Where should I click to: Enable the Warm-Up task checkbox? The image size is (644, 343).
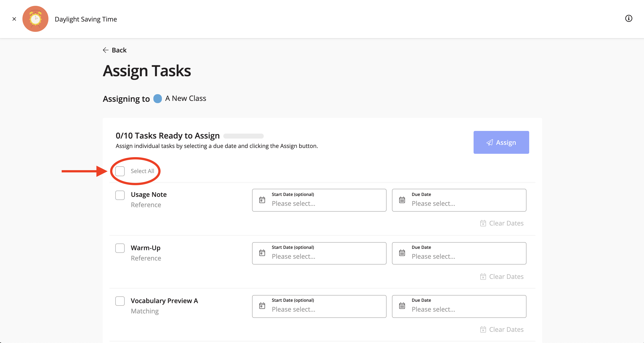(x=120, y=248)
